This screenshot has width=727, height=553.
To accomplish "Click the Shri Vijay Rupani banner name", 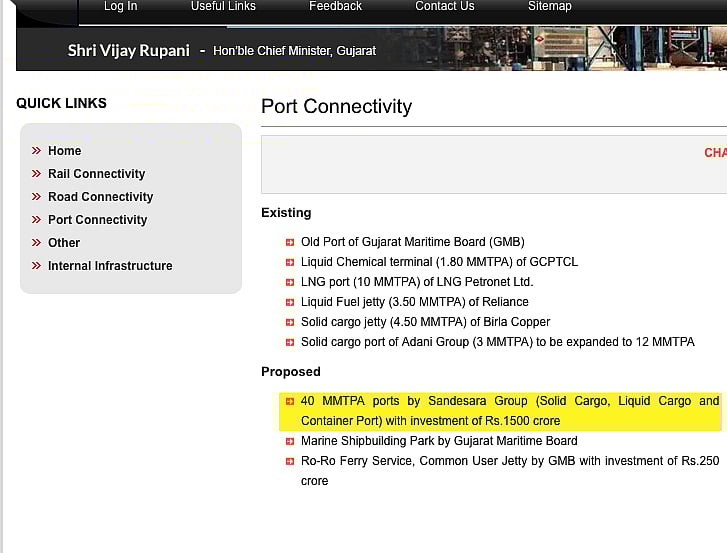I will 128,50.
